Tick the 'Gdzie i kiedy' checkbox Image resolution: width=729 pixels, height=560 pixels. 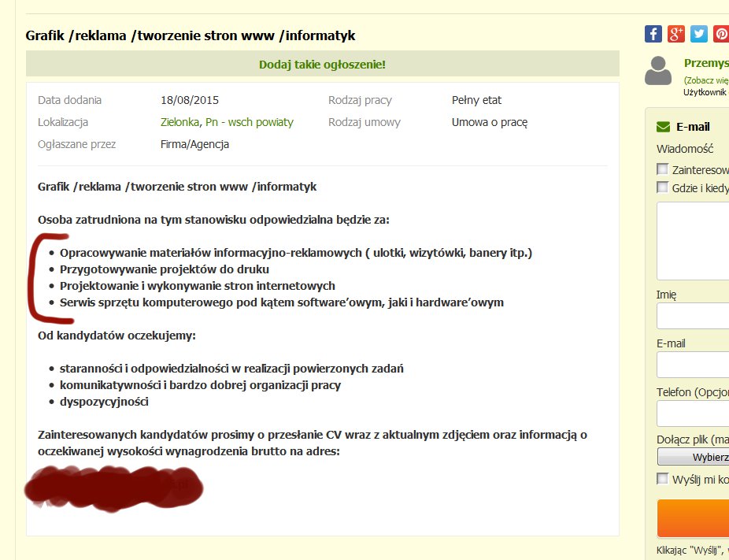click(663, 187)
